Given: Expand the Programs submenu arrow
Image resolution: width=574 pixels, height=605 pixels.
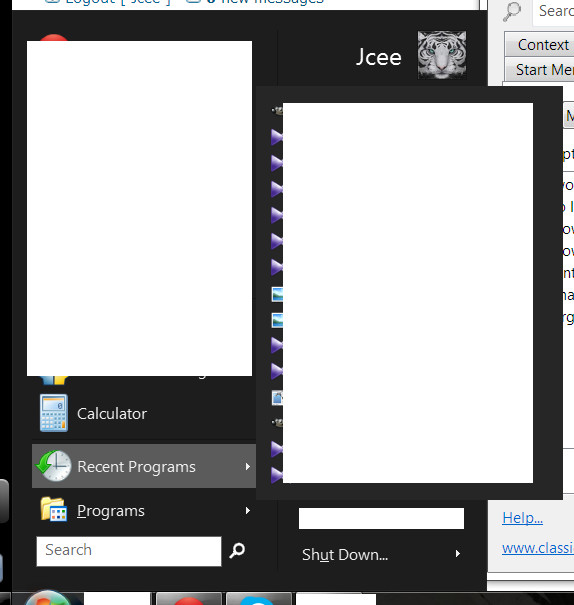Looking at the screenshot, I should click(x=248, y=510).
